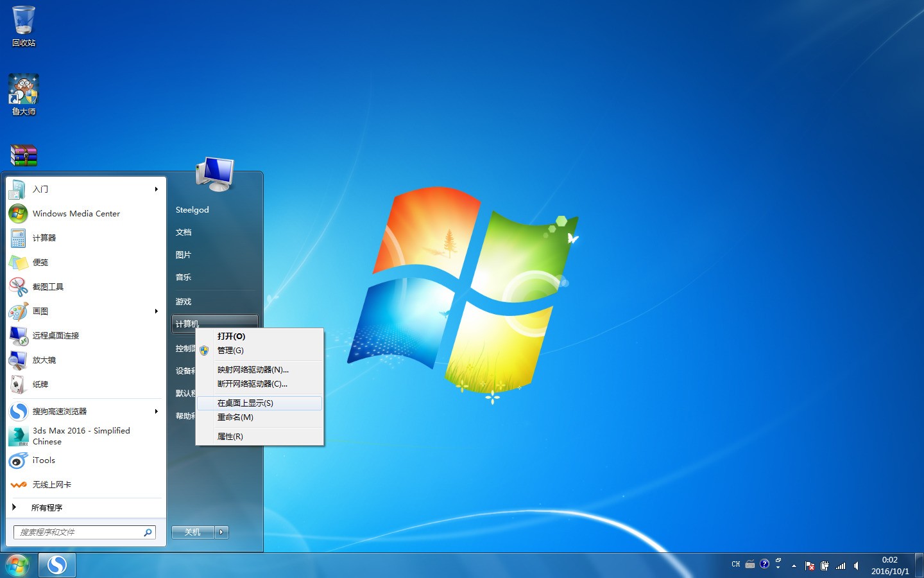Open 文档 in the Start menu right pane

click(x=215, y=232)
